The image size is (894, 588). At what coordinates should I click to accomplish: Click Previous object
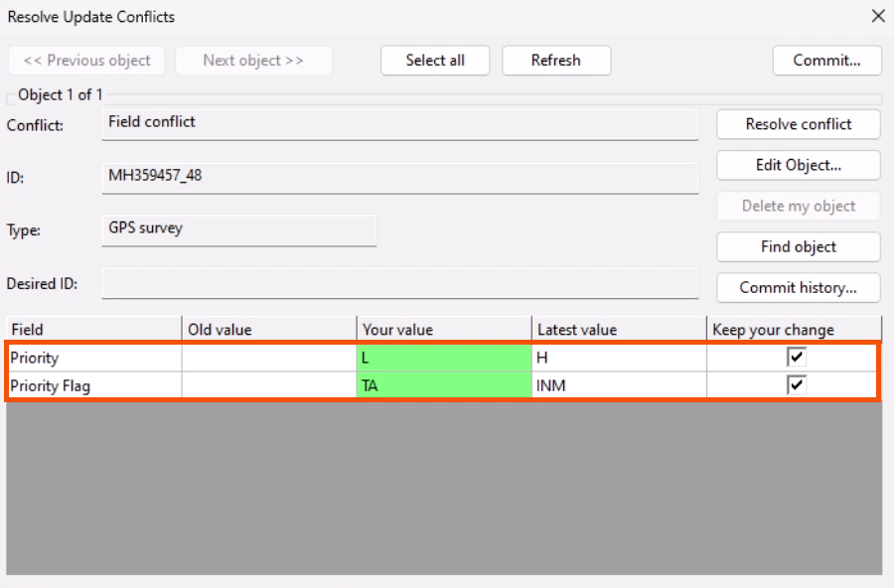tap(85, 60)
